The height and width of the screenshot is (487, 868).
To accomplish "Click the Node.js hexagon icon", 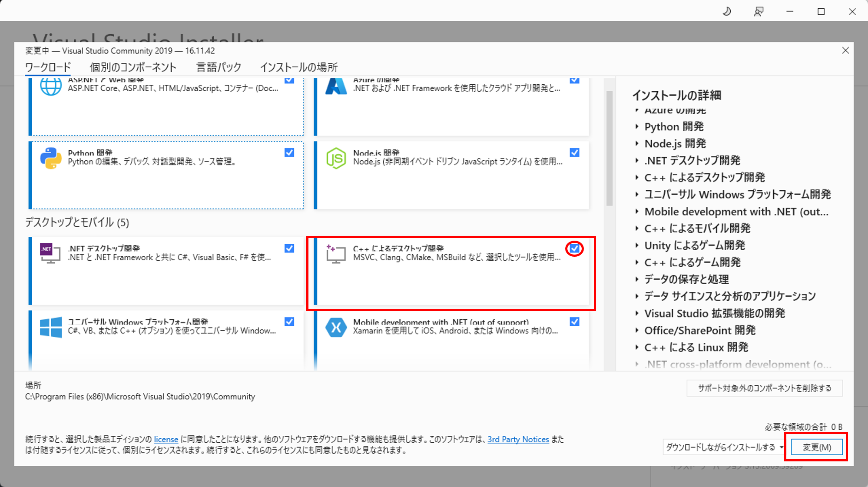I will 336,158.
